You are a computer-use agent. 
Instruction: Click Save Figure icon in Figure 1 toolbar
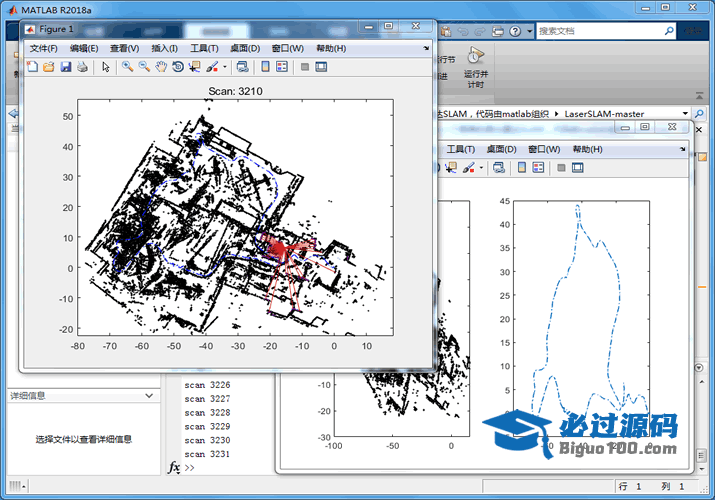pos(66,67)
